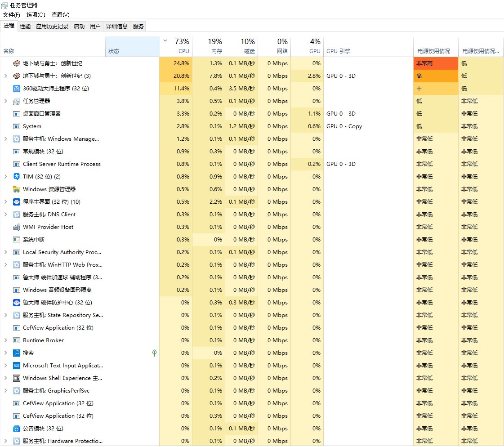Switch to the 用户 tab
Screen dimensions: 504x447
pyautogui.click(x=95, y=27)
